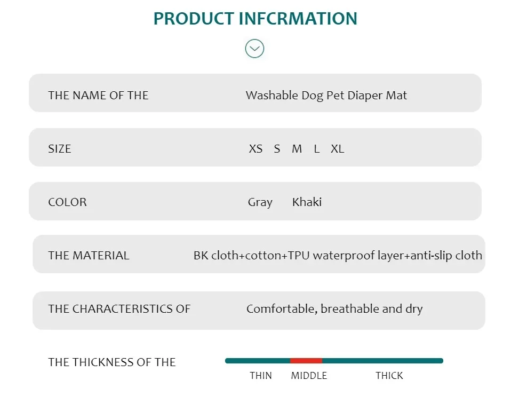Click the THE CHARACTERISTICS OF label
The height and width of the screenshot is (420, 511).
pos(119,309)
